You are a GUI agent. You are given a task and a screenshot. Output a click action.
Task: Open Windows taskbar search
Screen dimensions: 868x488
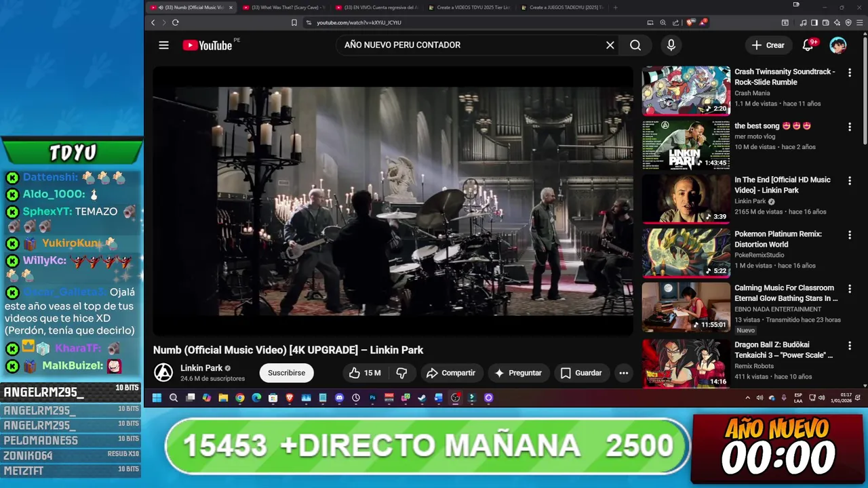(x=174, y=398)
